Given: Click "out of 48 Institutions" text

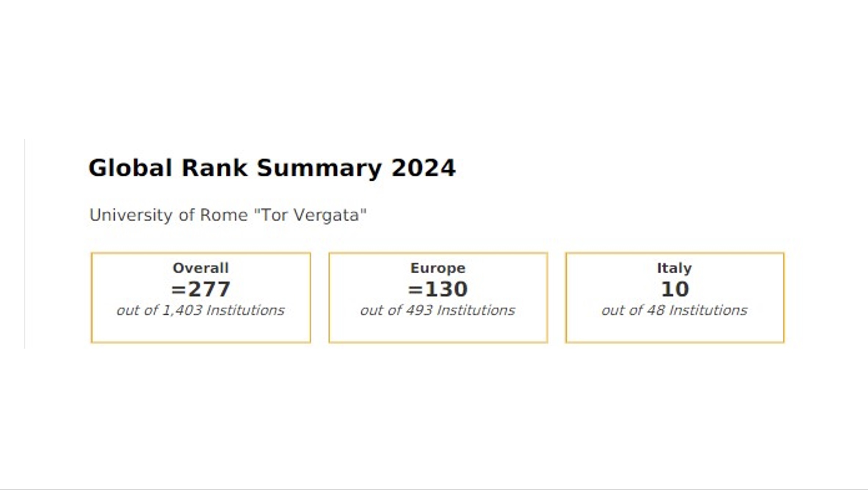Looking at the screenshot, I should coord(674,310).
